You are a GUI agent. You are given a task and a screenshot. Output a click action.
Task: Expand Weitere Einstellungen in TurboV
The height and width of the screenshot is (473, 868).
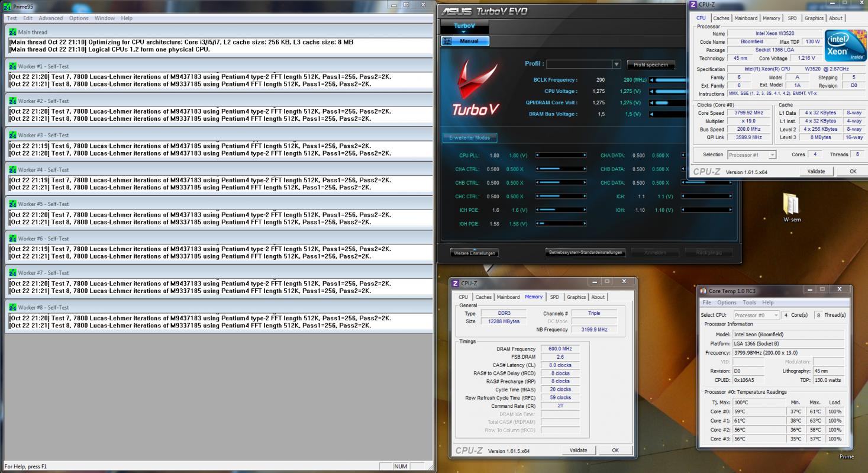(x=474, y=253)
